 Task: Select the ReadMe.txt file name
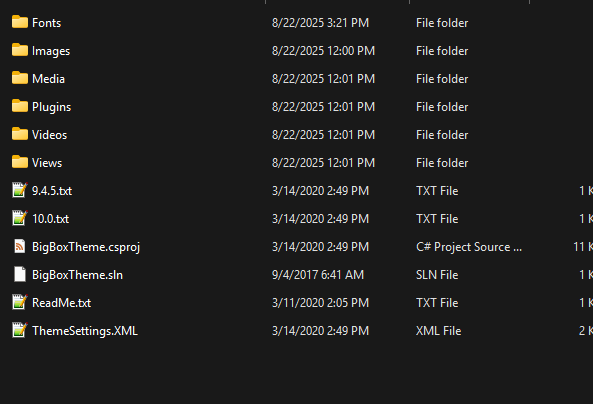(x=61, y=303)
